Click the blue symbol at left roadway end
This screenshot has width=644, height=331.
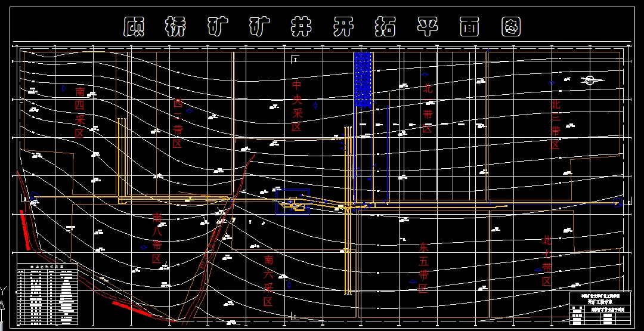click(34, 197)
